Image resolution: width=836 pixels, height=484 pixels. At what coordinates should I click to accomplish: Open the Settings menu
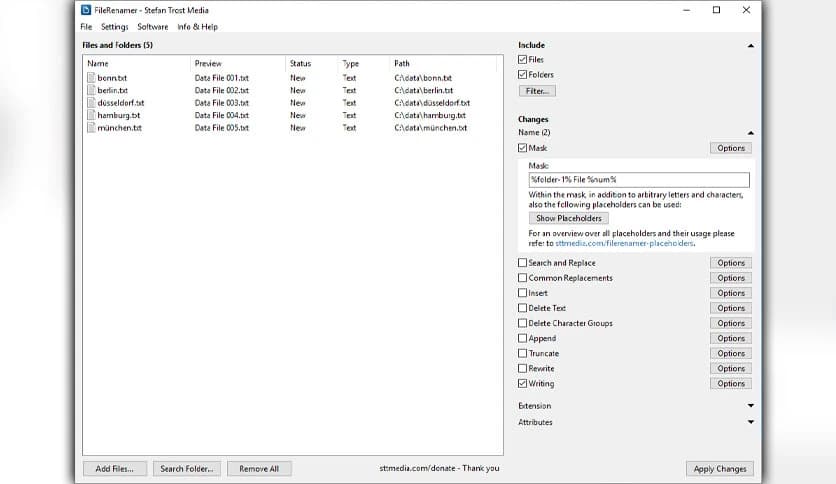coord(115,27)
